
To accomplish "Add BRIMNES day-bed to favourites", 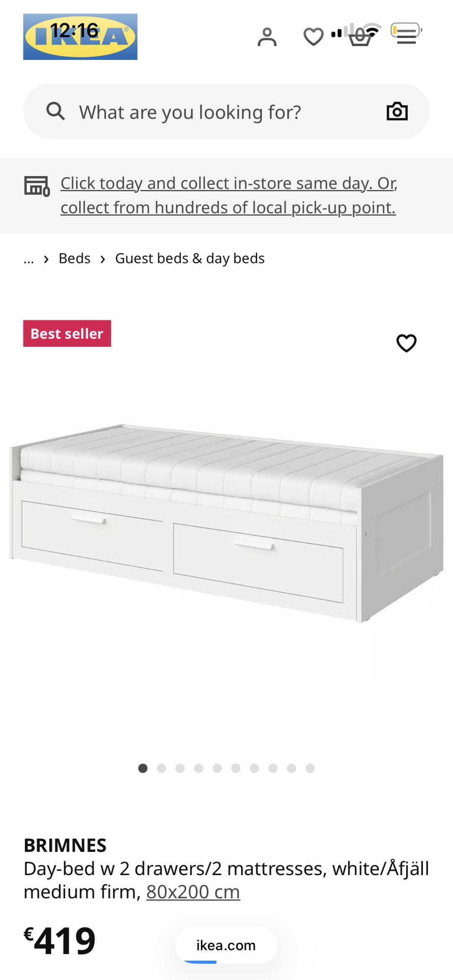I will pyautogui.click(x=406, y=343).
